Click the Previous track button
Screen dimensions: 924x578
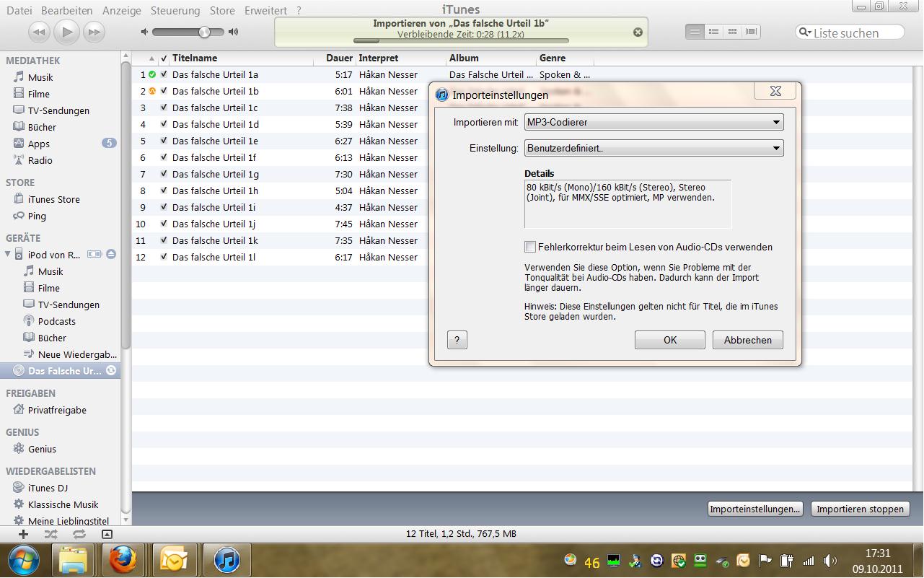(x=40, y=32)
